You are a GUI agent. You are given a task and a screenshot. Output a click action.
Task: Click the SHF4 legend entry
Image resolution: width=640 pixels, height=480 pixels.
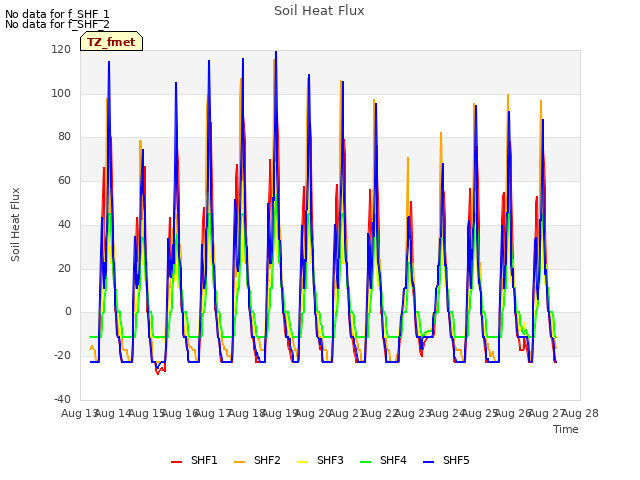coord(383,460)
